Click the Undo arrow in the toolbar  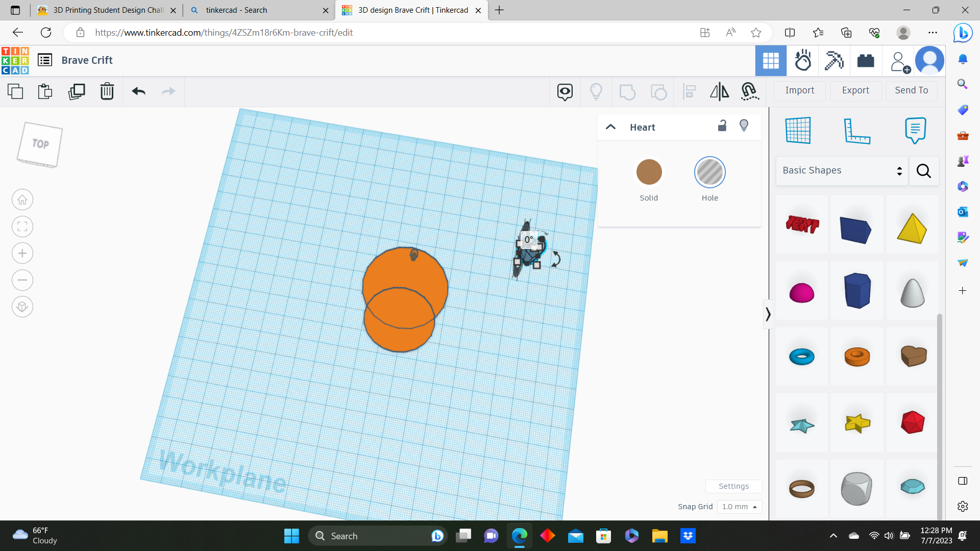(138, 92)
